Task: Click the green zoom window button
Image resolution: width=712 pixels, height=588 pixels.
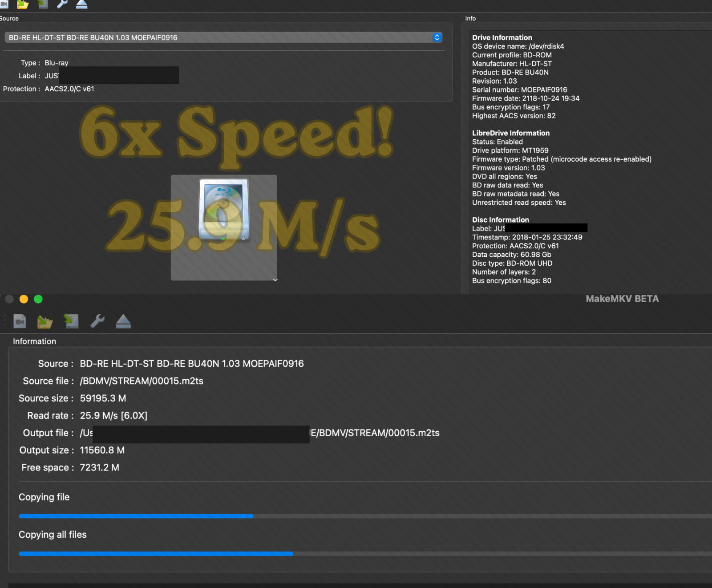Action: [x=38, y=299]
